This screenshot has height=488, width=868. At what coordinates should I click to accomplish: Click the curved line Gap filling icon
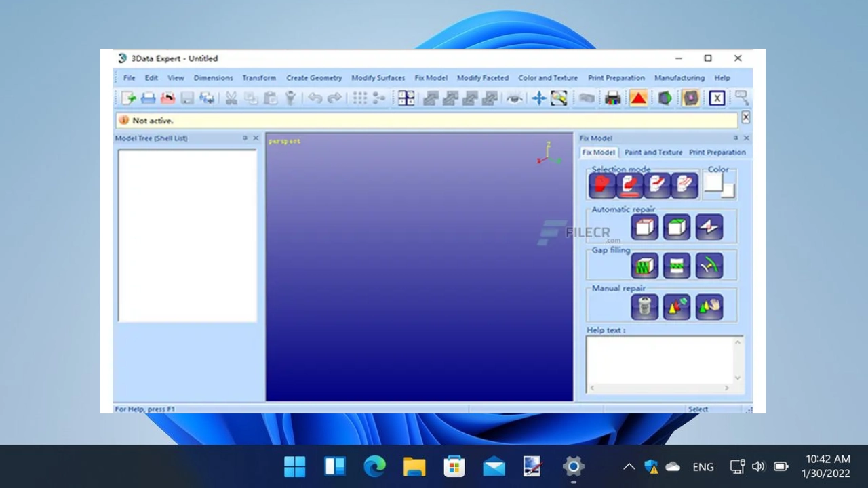(x=709, y=266)
